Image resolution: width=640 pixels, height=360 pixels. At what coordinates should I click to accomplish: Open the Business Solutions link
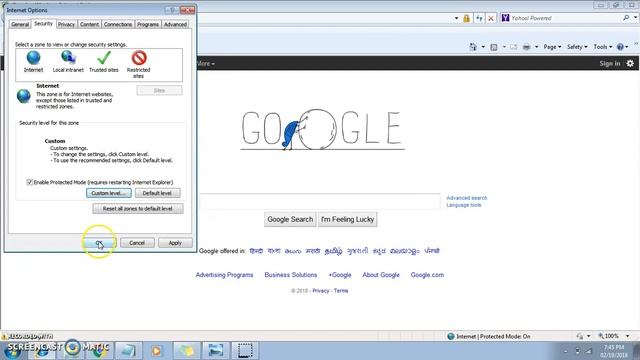(x=291, y=275)
